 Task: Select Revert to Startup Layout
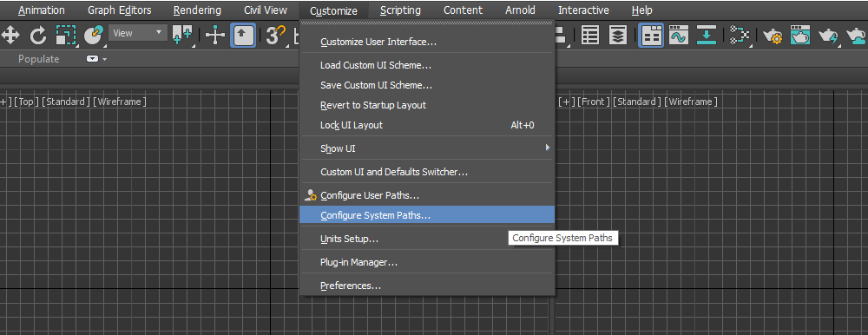pyautogui.click(x=427, y=105)
